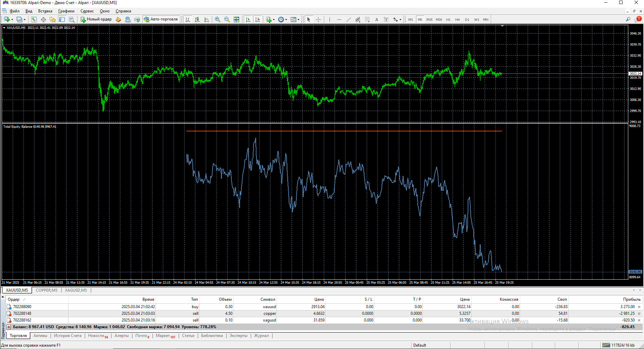
Task: Expand the arrows objects dropdown arrow
Action: click(x=400, y=19)
